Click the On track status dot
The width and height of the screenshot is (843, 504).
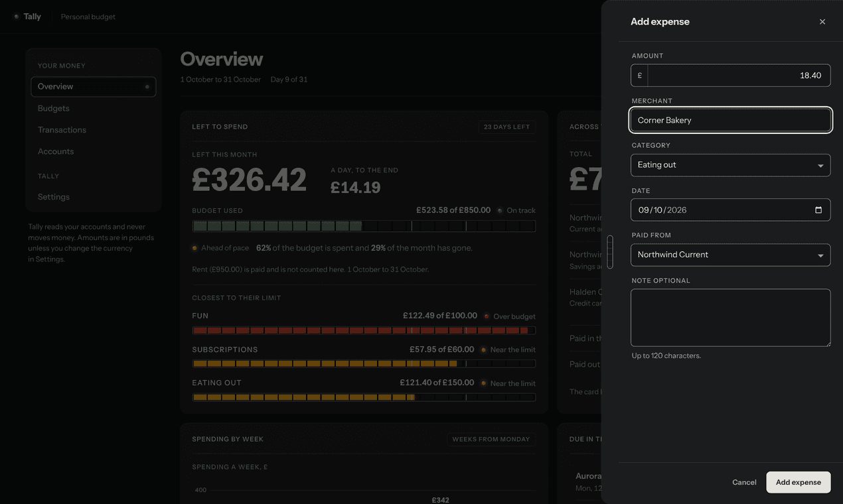500,210
